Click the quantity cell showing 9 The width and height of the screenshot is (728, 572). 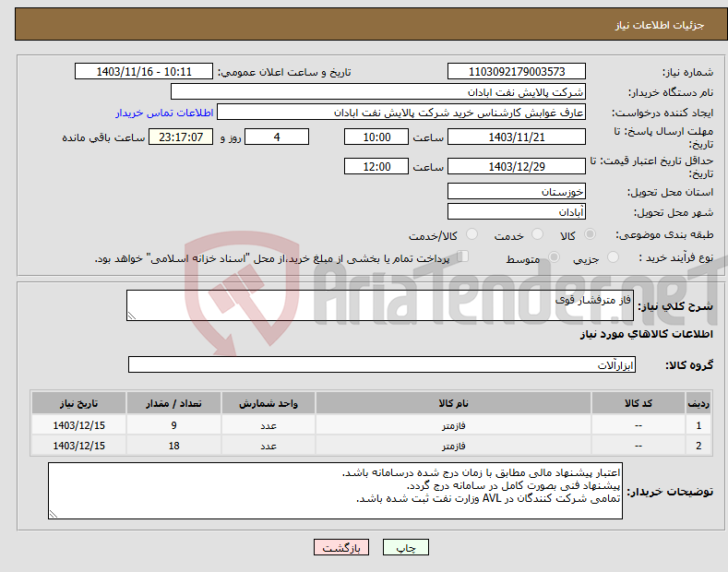(173, 425)
